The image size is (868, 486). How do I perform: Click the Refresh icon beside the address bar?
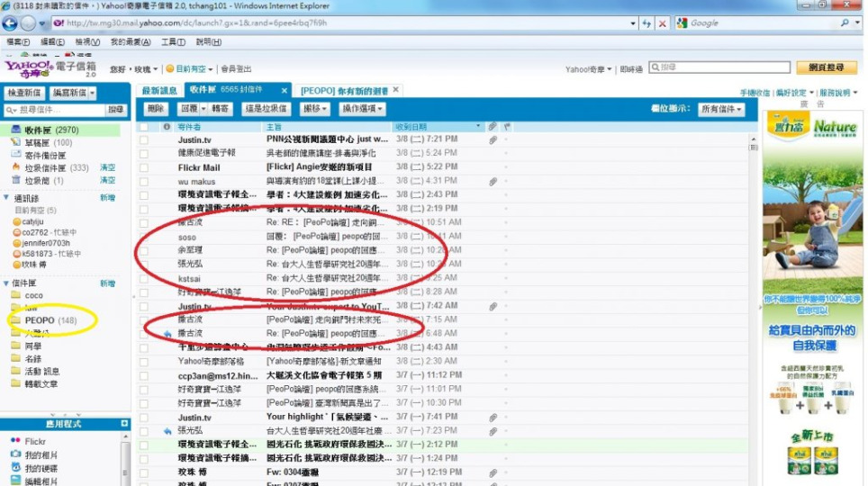pos(646,23)
